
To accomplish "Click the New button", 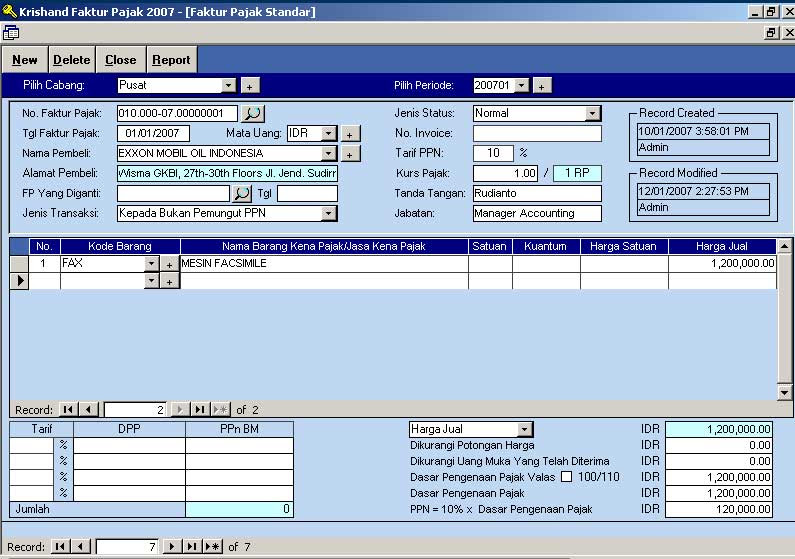I will coord(25,60).
